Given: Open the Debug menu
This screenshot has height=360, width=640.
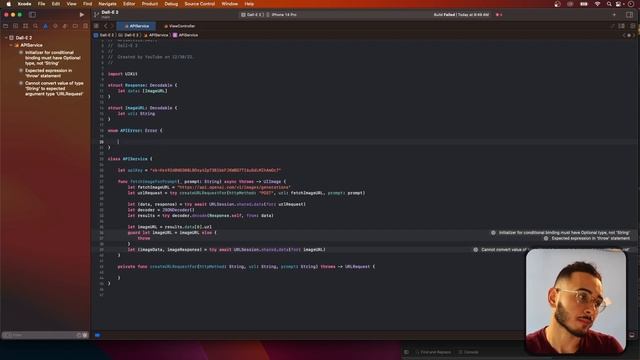Looking at the screenshot, I should (x=171, y=4).
